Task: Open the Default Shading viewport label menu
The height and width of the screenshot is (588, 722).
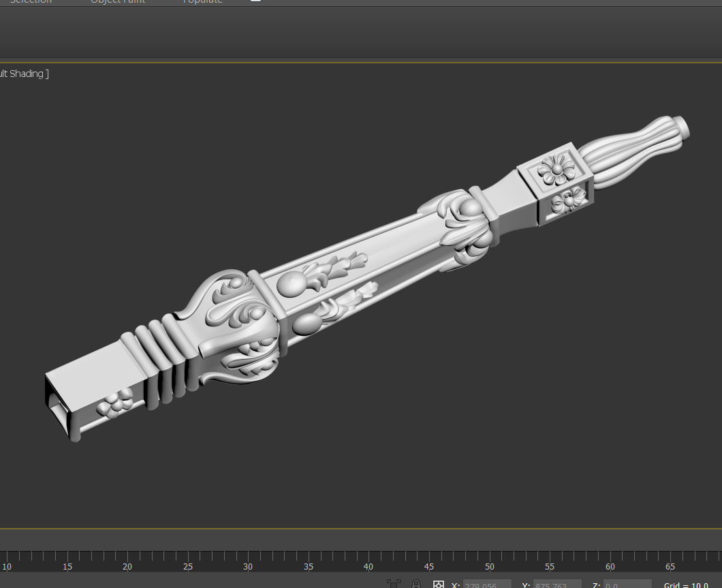Action: [22, 73]
